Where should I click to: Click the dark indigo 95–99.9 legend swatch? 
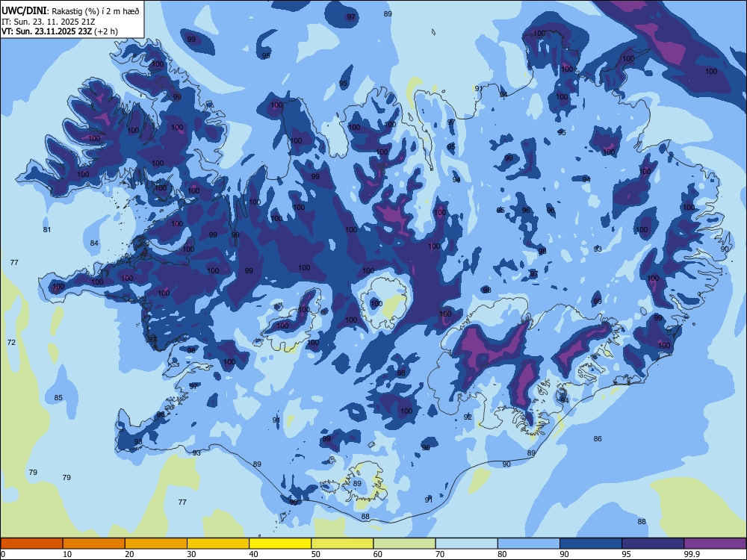653,544
